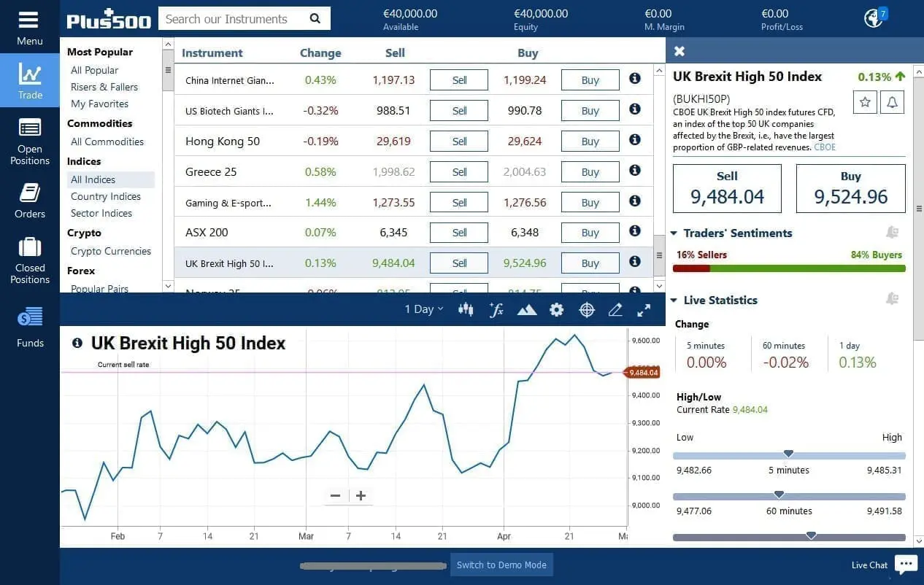Click Switch to Demo Mode
This screenshot has height=585, width=924.
(501, 565)
